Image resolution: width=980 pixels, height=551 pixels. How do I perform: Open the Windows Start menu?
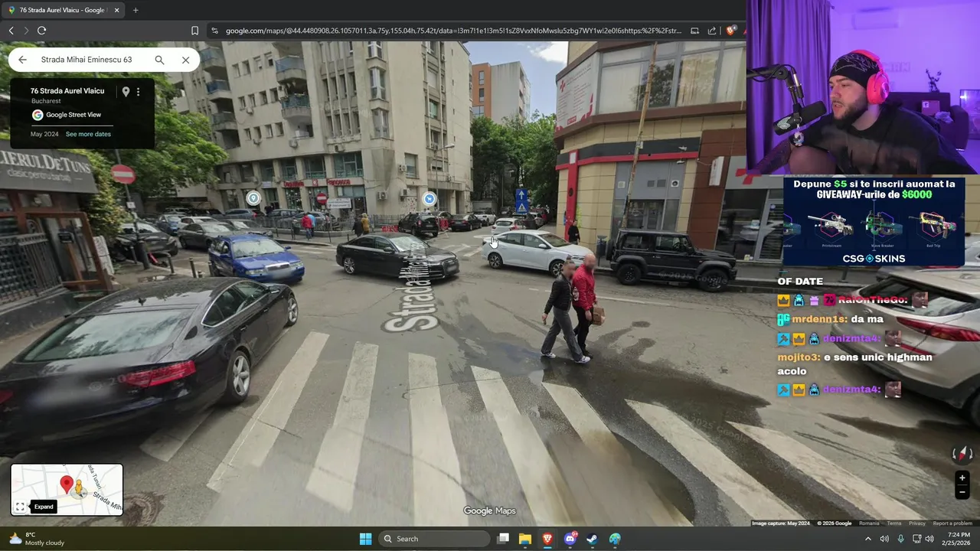click(365, 539)
